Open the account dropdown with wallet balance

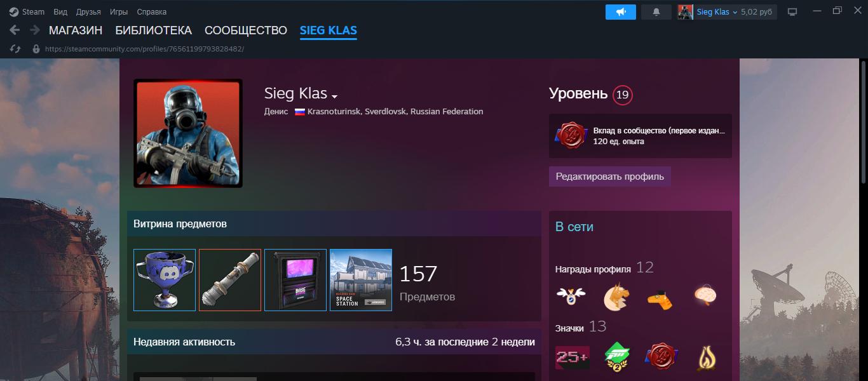(x=727, y=12)
